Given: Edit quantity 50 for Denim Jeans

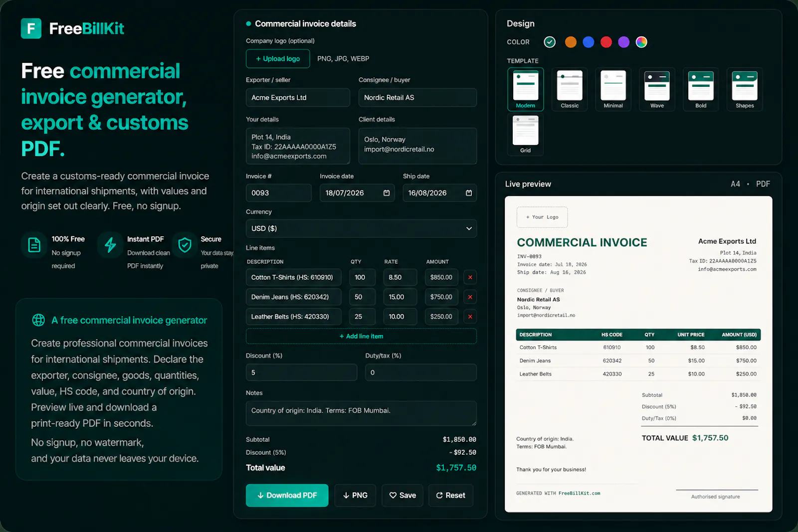Looking at the screenshot, I should (x=363, y=297).
